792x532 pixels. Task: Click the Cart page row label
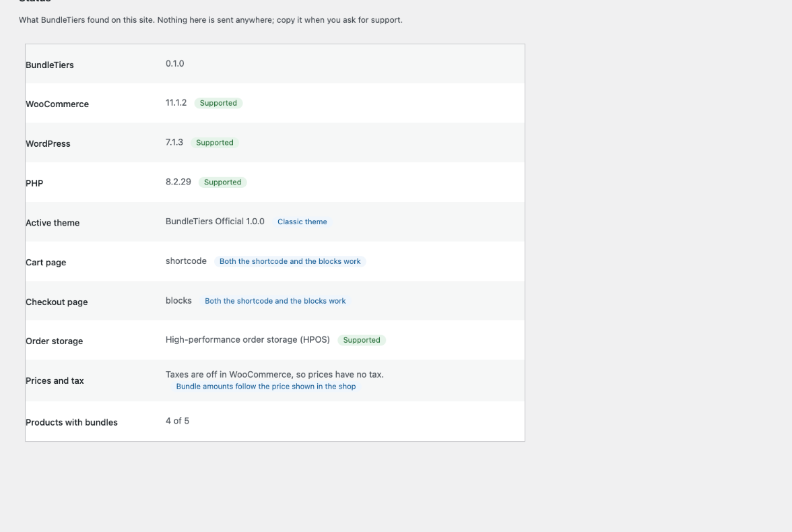point(46,262)
